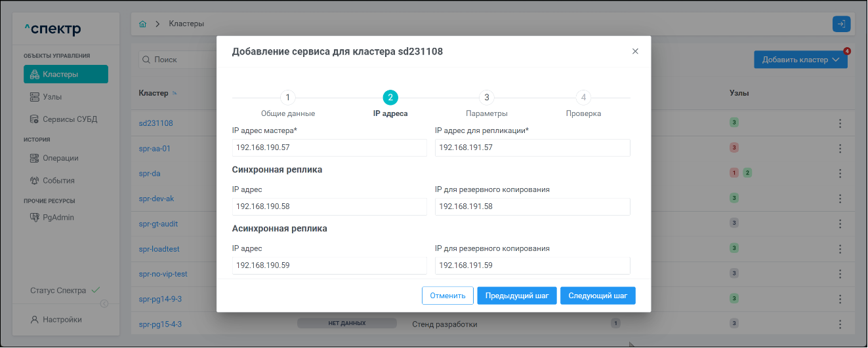Click the IP адрес мастера field
The width and height of the screenshot is (868, 348).
pyautogui.click(x=329, y=147)
